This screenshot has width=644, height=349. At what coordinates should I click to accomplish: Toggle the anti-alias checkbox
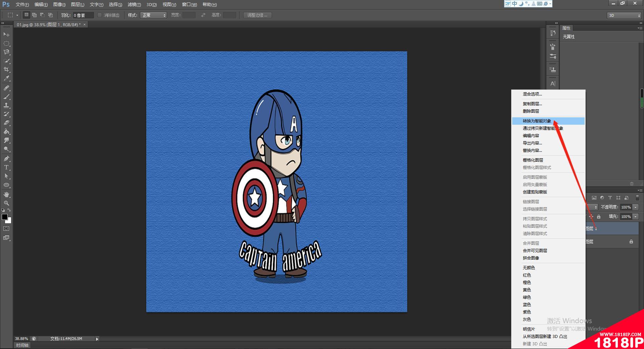coord(100,15)
